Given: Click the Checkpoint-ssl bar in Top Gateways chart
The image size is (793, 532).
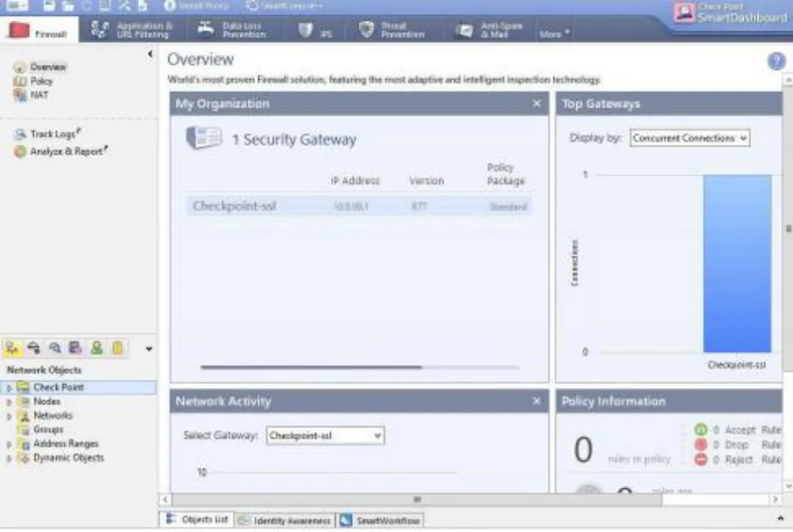Looking at the screenshot, I should coord(737,263).
